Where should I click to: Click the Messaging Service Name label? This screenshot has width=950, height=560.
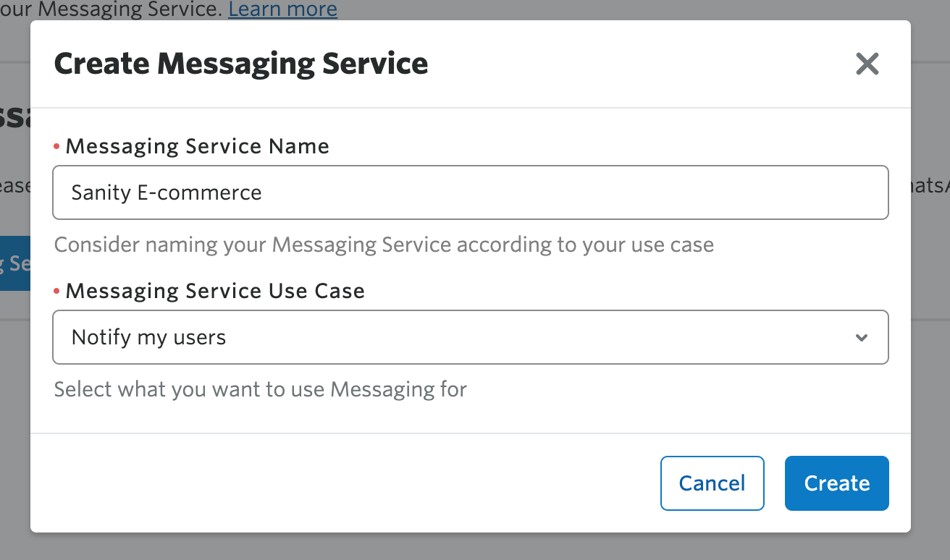197,145
